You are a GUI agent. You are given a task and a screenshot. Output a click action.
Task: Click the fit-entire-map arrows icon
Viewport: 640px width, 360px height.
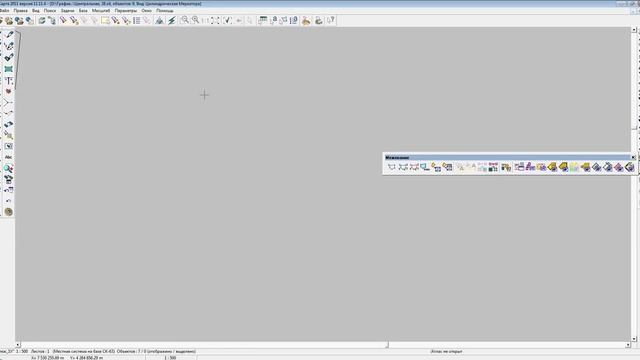216,20
